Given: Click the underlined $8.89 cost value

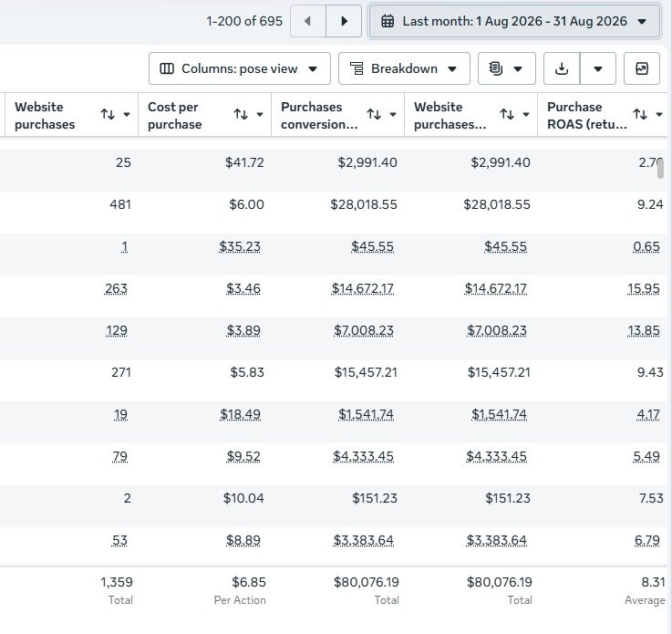Looking at the screenshot, I should click(243, 541).
